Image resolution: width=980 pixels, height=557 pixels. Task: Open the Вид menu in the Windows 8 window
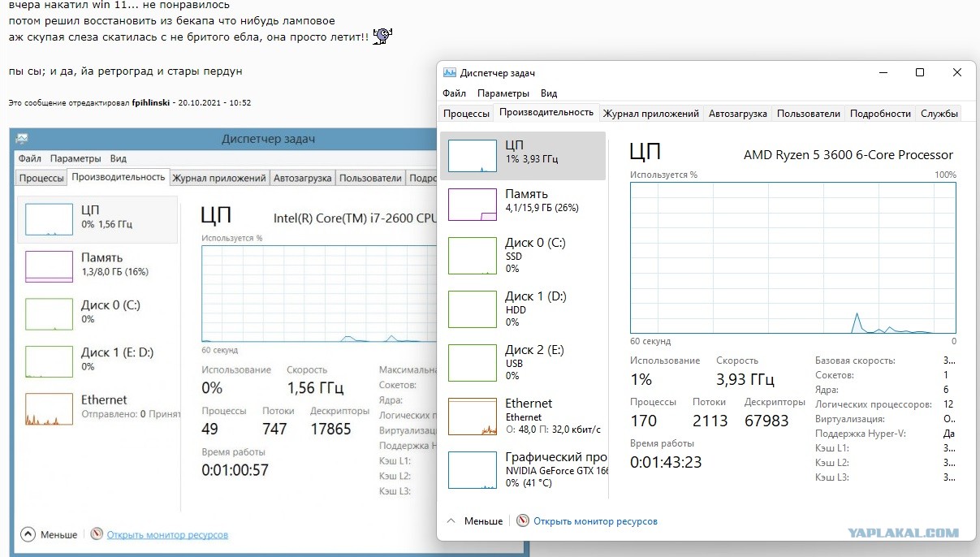tap(119, 158)
